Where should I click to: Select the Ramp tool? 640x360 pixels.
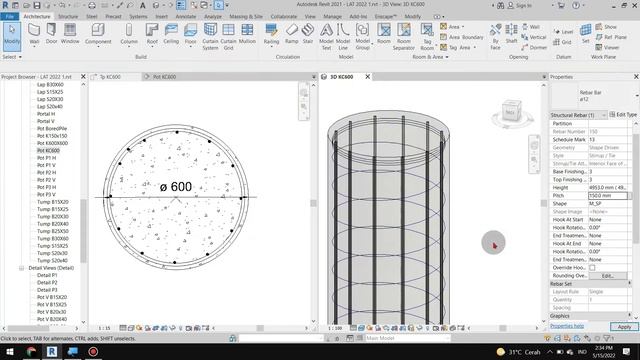coord(291,34)
